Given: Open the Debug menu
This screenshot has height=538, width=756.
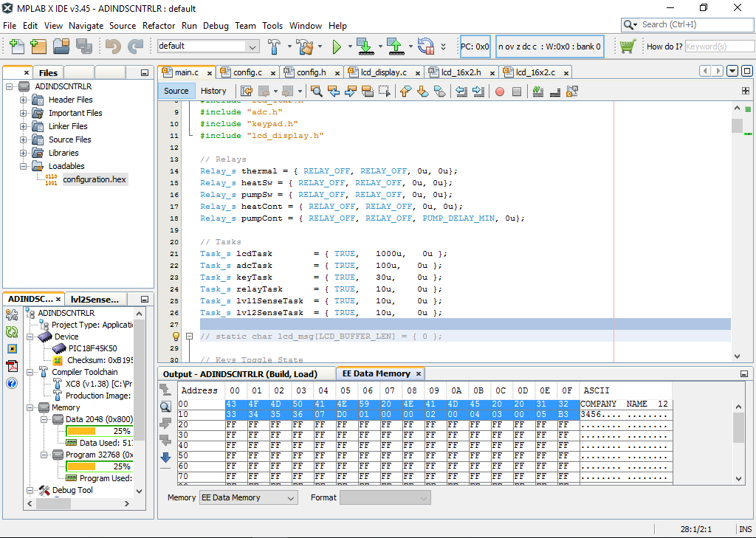Looking at the screenshot, I should pos(216,25).
